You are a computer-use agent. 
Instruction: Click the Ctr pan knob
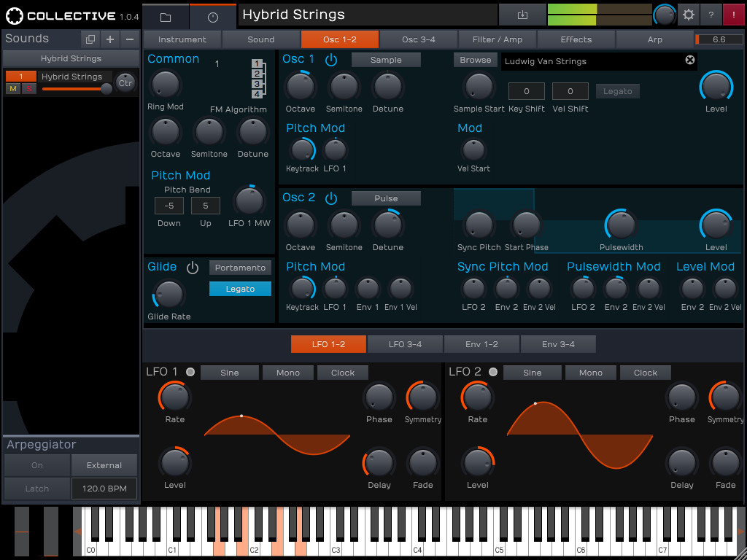(x=125, y=83)
